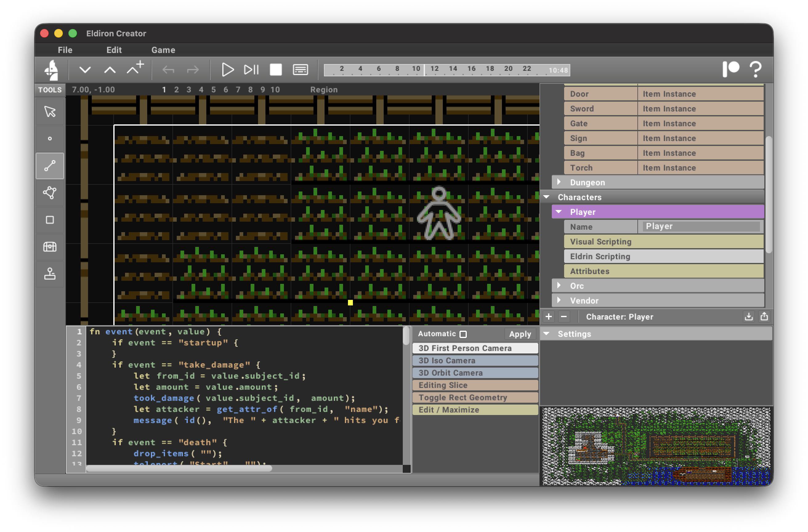Expand the Orc character section
The image size is (808, 532).
point(559,285)
